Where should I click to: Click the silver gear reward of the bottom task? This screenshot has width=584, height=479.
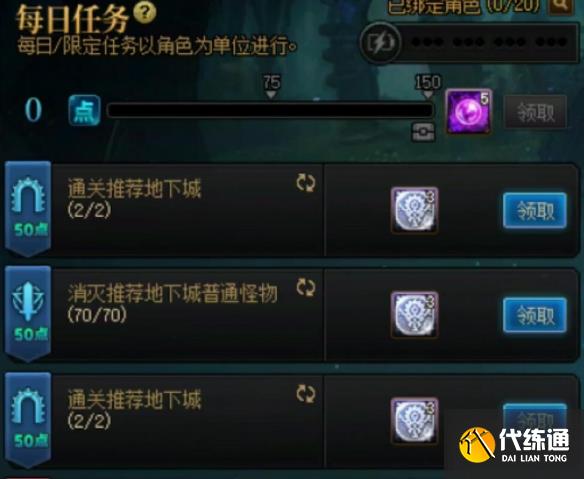point(415,420)
